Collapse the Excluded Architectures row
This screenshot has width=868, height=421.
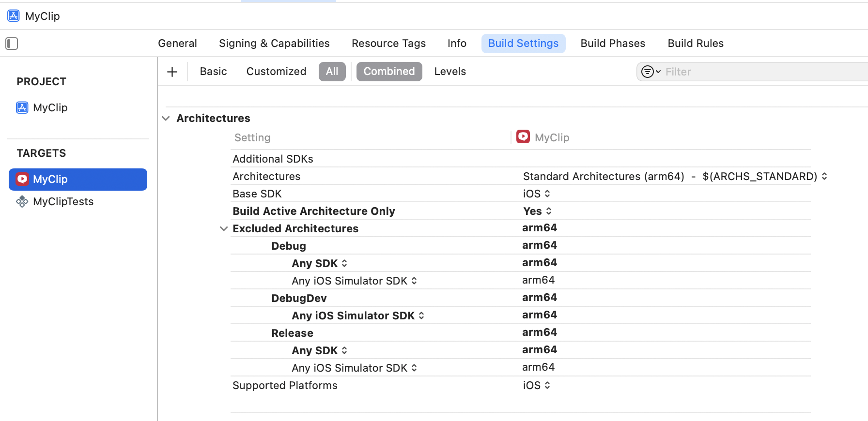(x=223, y=228)
